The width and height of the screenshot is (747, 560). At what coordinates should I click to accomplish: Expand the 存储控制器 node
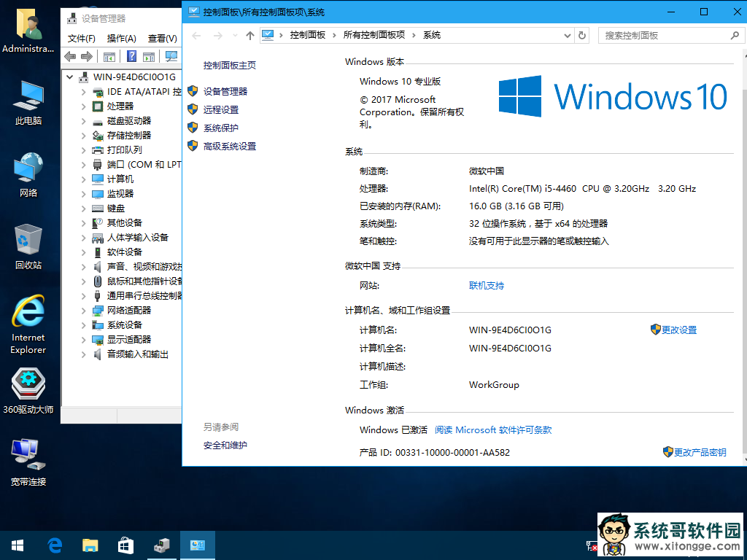[84, 136]
